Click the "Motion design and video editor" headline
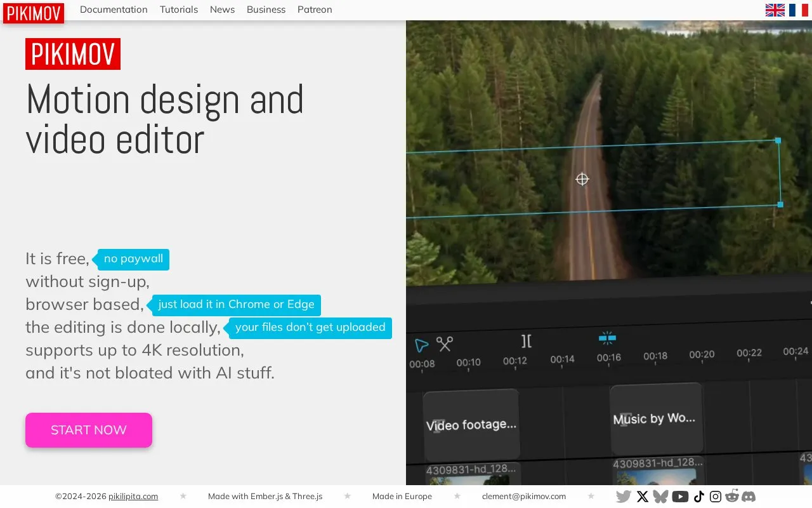 pos(165,119)
